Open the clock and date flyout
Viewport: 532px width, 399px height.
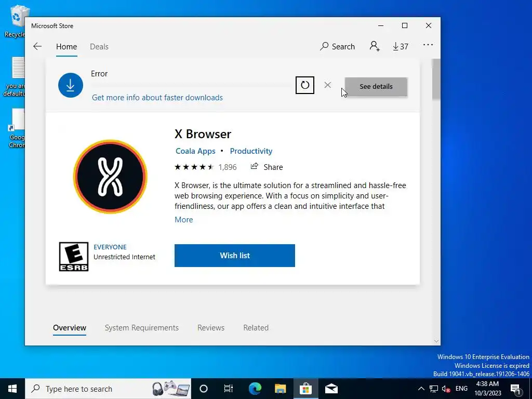click(x=487, y=389)
